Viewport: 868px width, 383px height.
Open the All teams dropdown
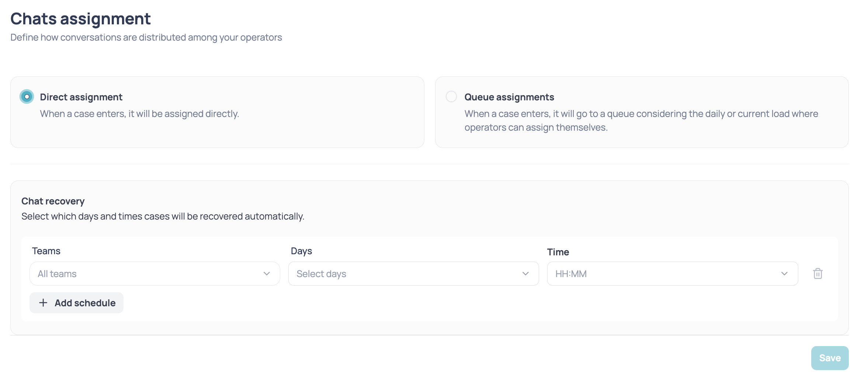pyautogui.click(x=154, y=273)
